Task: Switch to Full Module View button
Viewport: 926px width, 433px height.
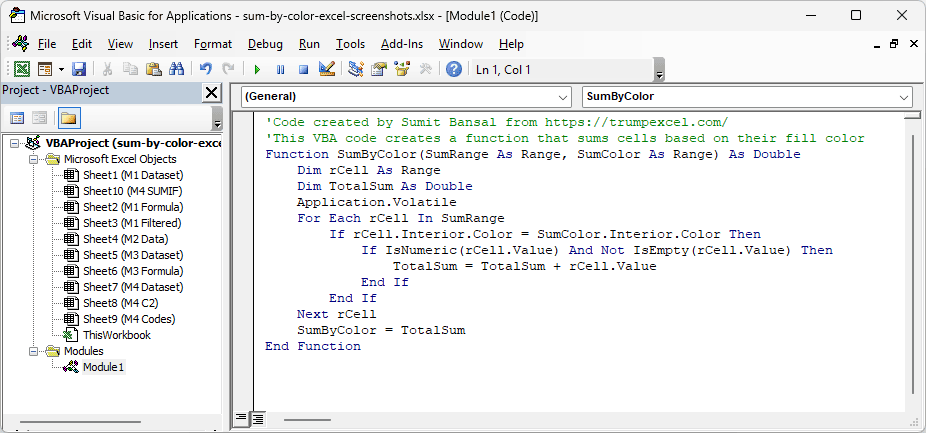Action: click(x=258, y=419)
